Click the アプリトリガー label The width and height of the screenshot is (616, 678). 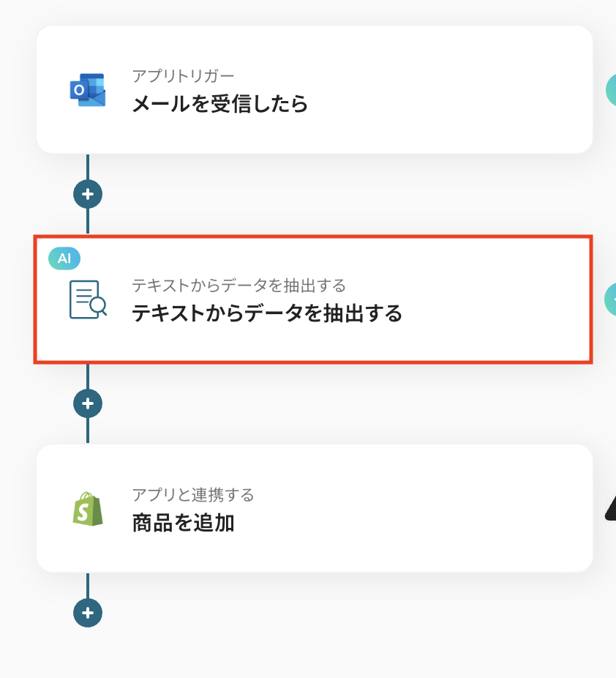tap(183, 75)
